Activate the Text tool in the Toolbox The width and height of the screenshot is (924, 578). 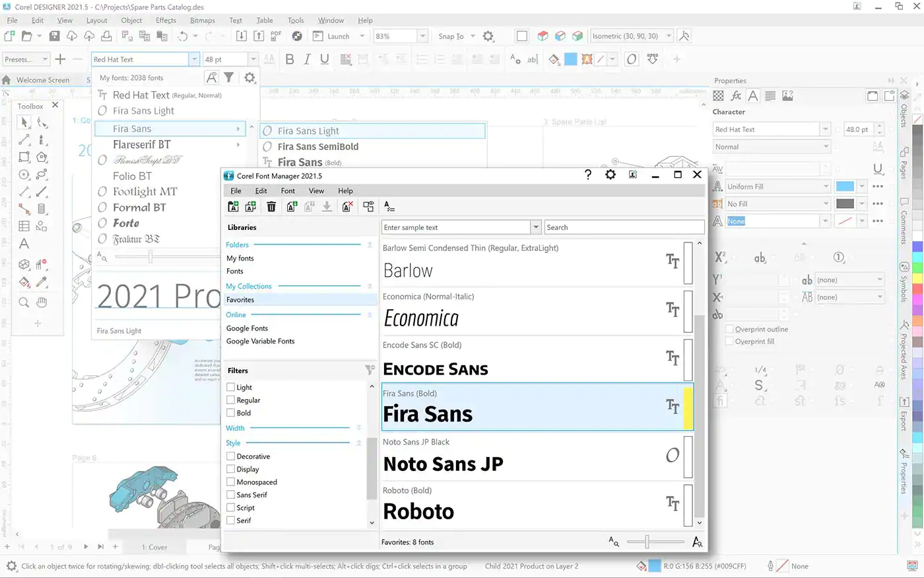point(24,244)
